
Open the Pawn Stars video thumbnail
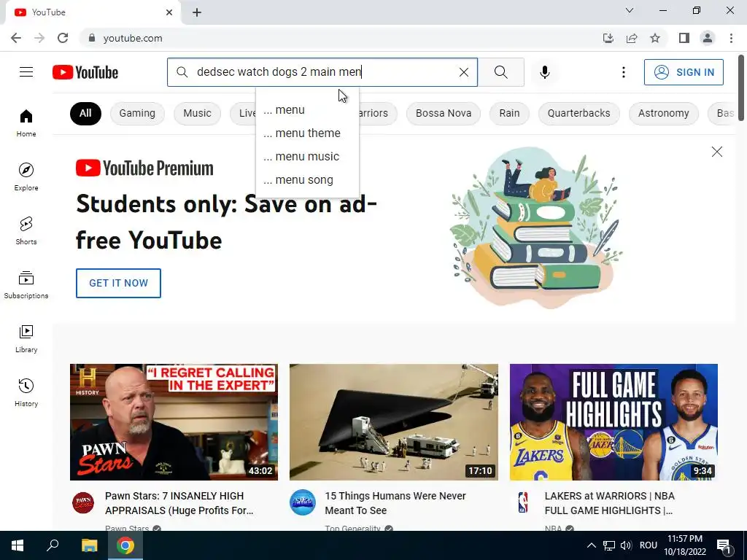click(174, 422)
